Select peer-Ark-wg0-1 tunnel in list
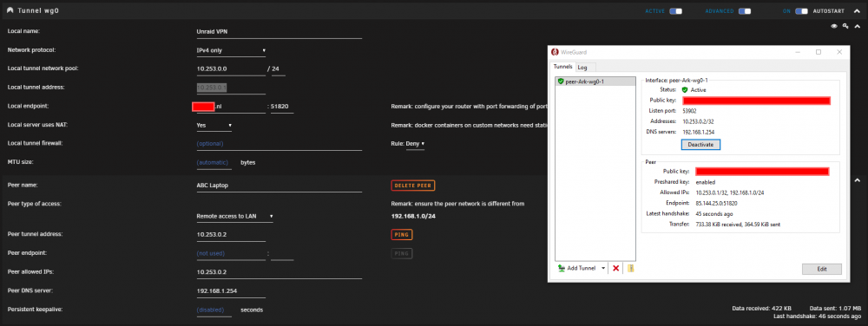 pos(595,81)
